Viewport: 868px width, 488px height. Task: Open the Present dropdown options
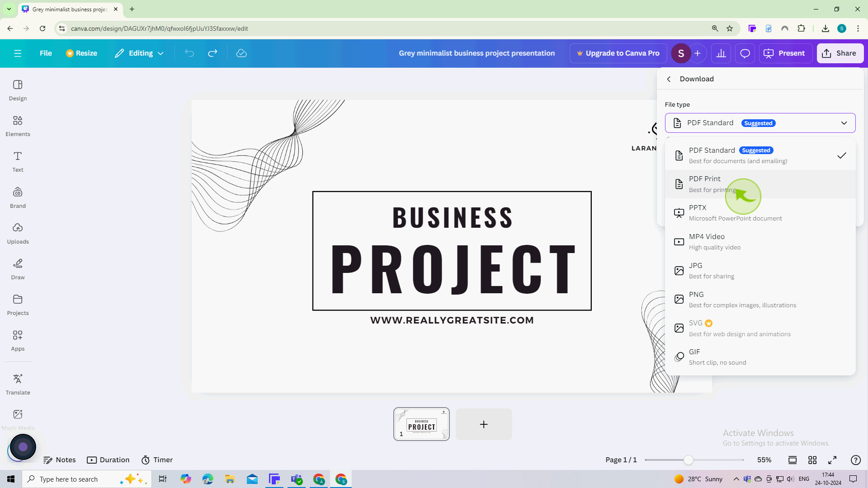pyautogui.click(x=786, y=53)
